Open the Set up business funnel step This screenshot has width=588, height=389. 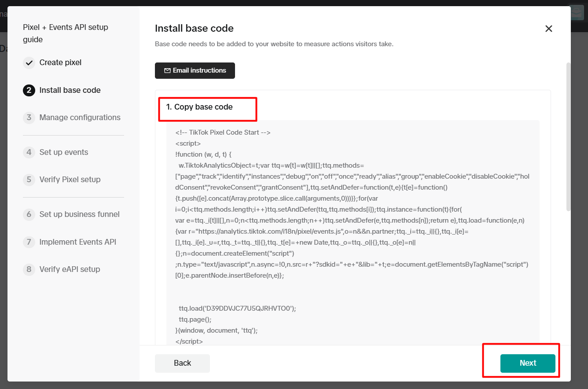79,214
